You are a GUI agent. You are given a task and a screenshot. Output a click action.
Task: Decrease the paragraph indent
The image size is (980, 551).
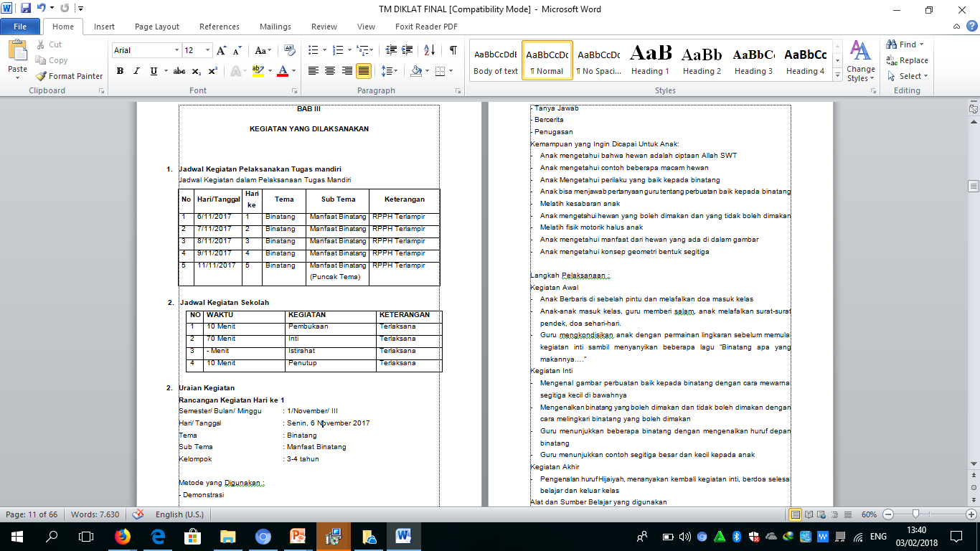coord(391,50)
